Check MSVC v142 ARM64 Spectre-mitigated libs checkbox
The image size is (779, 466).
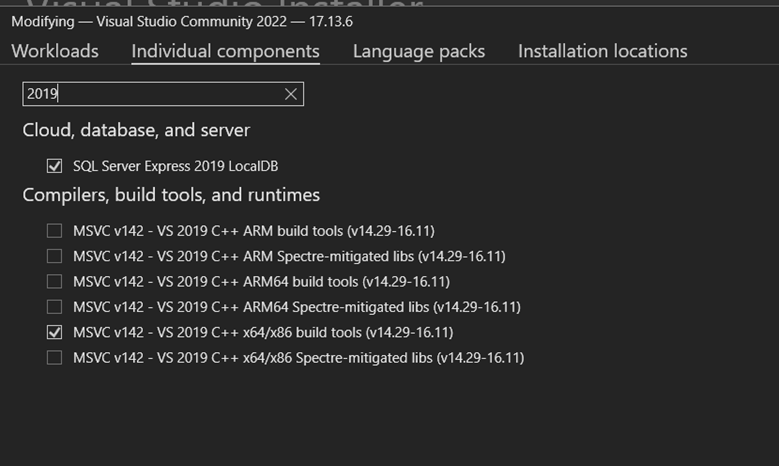55,307
